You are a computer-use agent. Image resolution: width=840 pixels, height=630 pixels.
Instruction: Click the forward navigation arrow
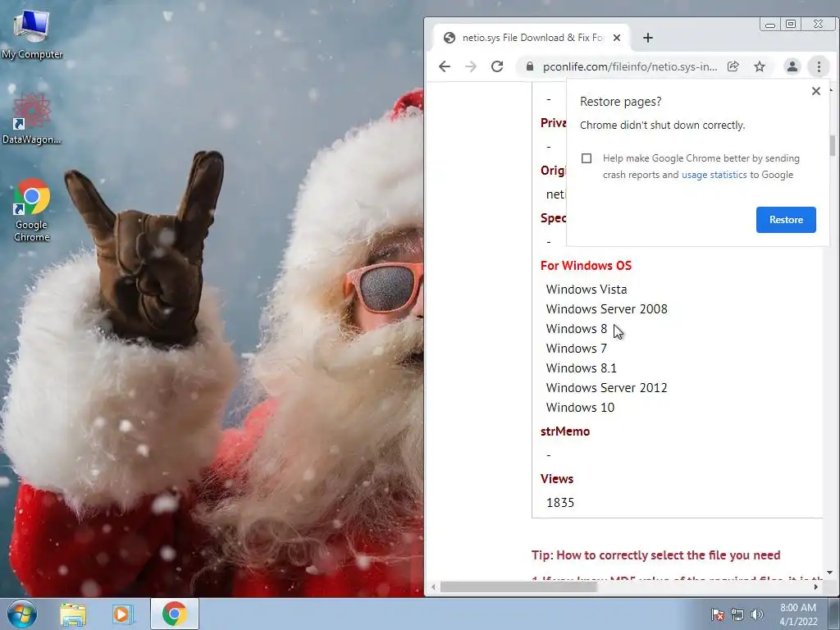point(470,66)
